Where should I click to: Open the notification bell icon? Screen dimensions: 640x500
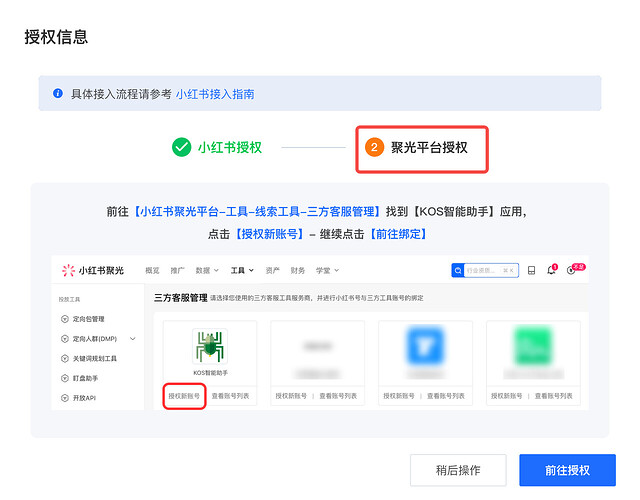(551, 270)
